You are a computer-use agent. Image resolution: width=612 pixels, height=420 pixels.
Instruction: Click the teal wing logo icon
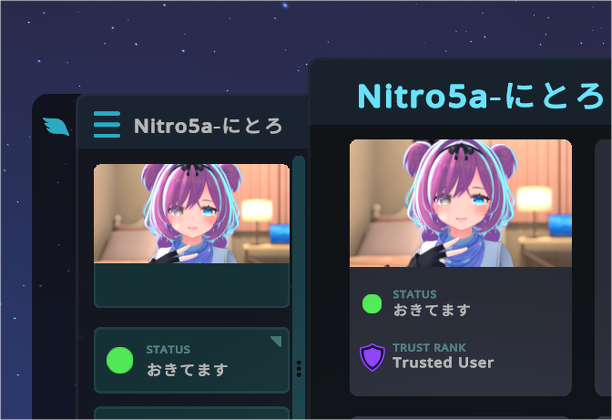pyautogui.click(x=56, y=126)
